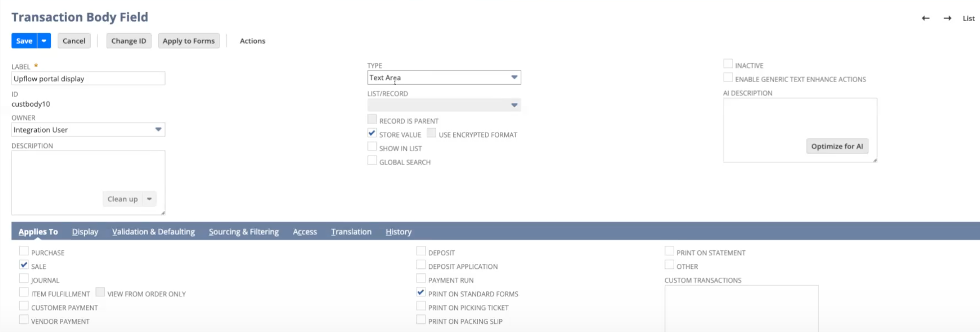Viewport: 980px width, 332px height.
Task: Check Print On Statement checkbox
Action: tap(669, 251)
